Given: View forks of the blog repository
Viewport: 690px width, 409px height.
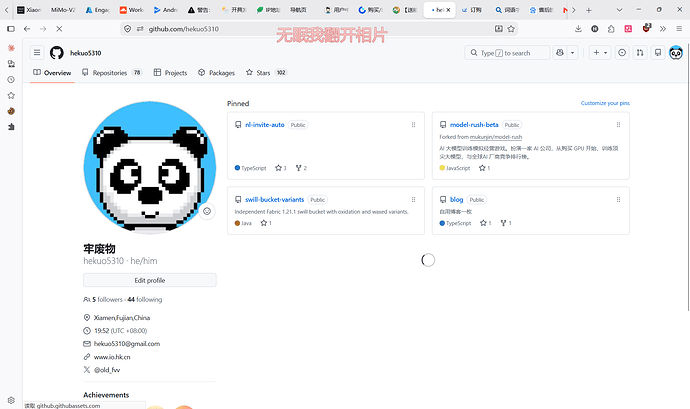Looking at the screenshot, I should pyautogui.click(x=506, y=223).
